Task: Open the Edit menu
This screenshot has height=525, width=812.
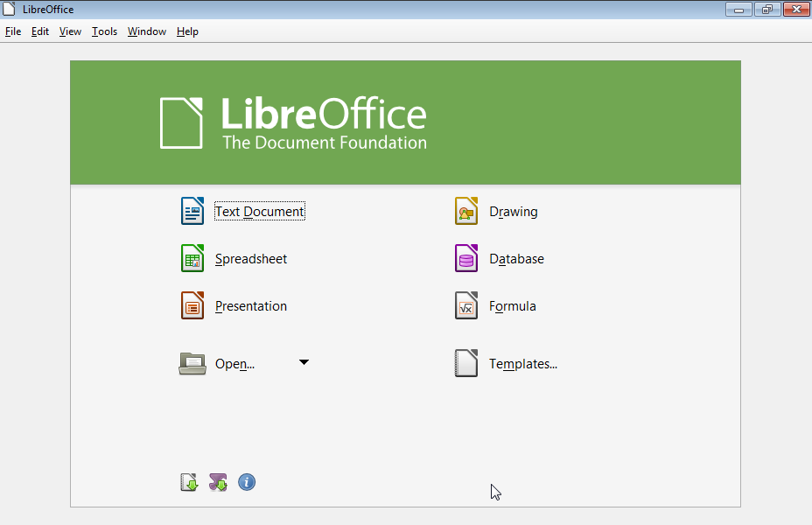Action: (40, 31)
